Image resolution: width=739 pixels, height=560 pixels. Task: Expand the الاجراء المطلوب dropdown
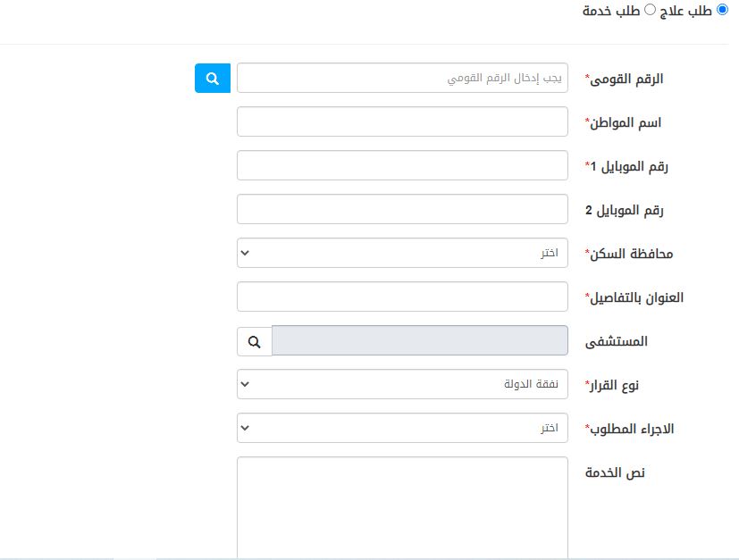coord(402,428)
